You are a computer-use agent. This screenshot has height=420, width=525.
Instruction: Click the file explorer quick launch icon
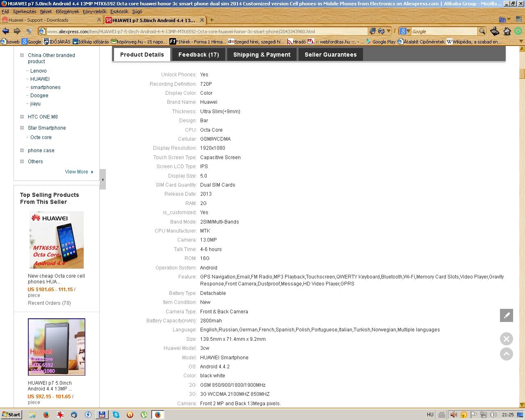coord(32,415)
